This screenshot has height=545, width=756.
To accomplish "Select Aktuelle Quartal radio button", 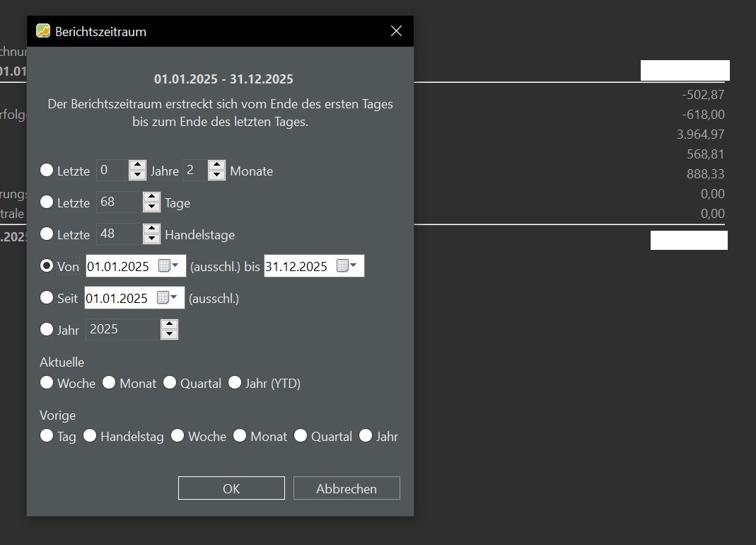I will [x=170, y=382].
